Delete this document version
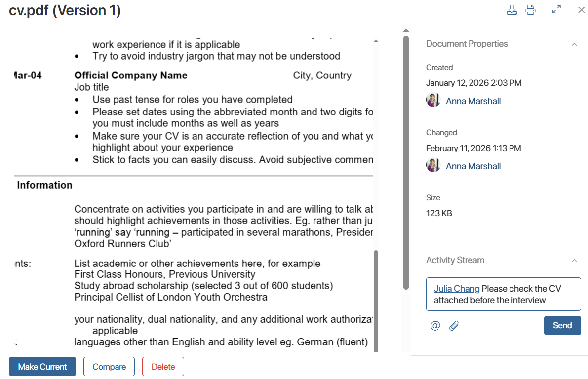588x379 pixels. click(163, 367)
